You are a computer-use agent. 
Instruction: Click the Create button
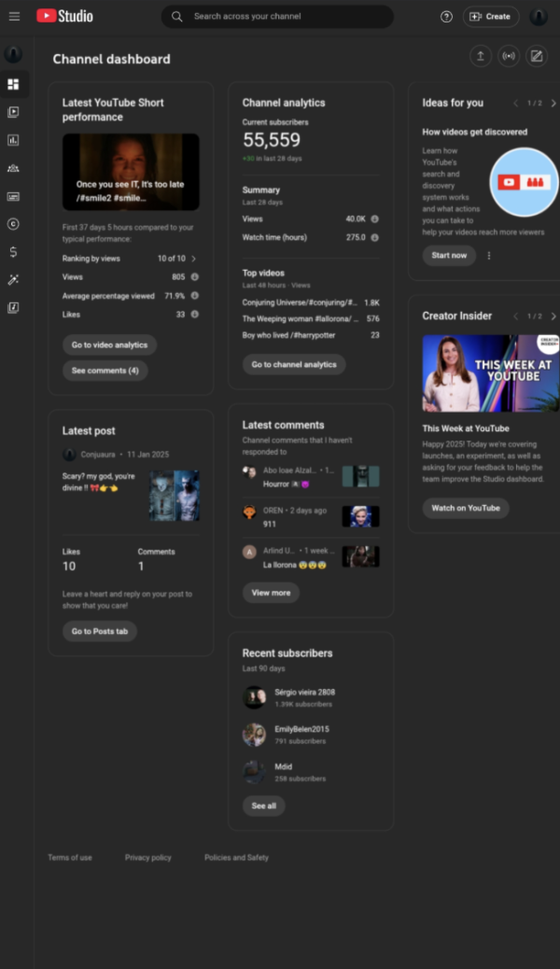pyautogui.click(x=491, y=17)
